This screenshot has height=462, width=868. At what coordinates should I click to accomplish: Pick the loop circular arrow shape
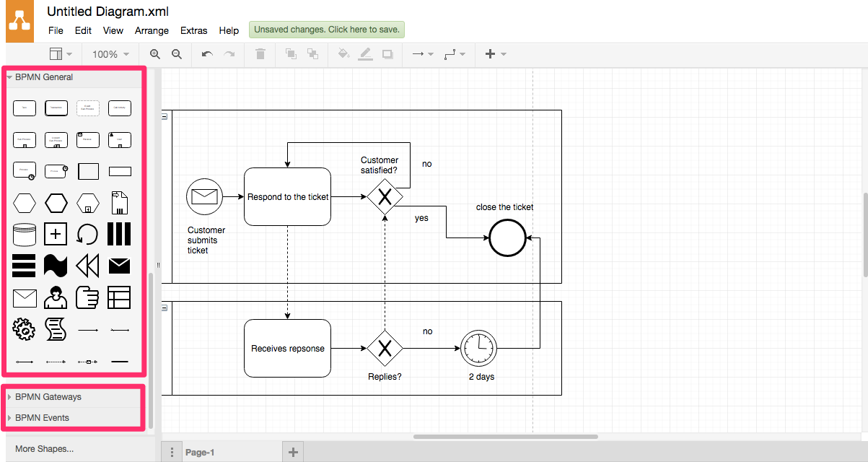coord(87,234)
